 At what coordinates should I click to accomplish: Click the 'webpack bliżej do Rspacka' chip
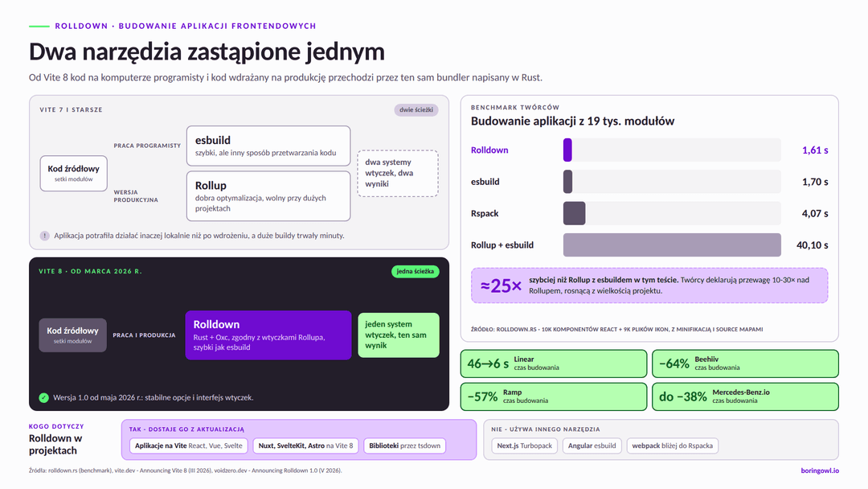[673, 446]
